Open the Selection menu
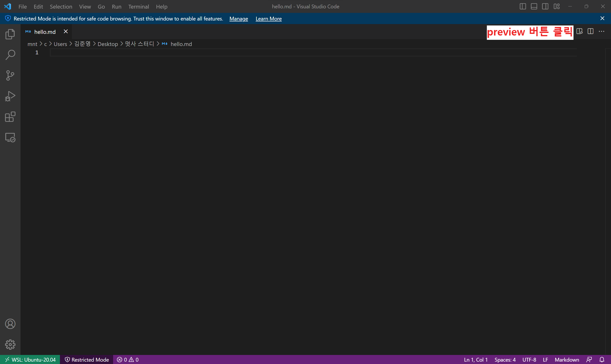Viewport: 611px width, 364px height. click(x=61, y=7)
